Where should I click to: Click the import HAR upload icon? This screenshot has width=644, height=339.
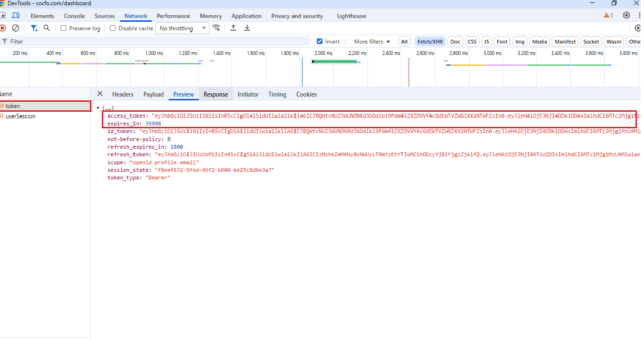coord(233,28)
